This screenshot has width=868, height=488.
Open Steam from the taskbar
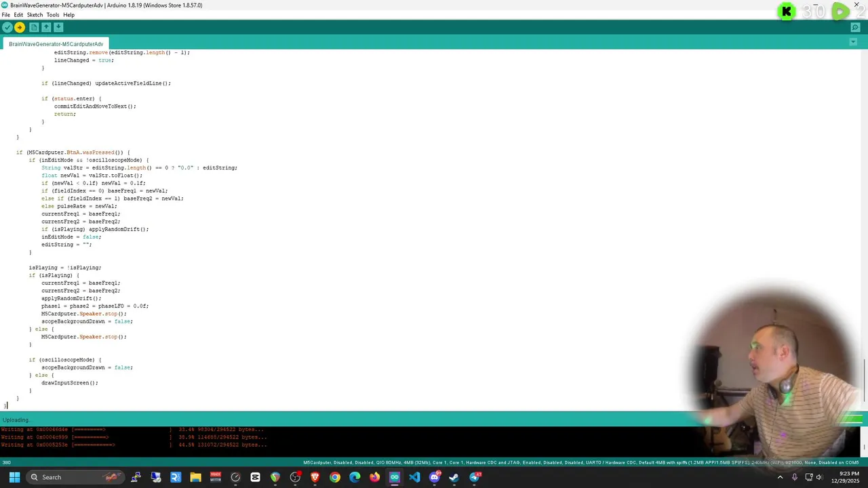454,477
